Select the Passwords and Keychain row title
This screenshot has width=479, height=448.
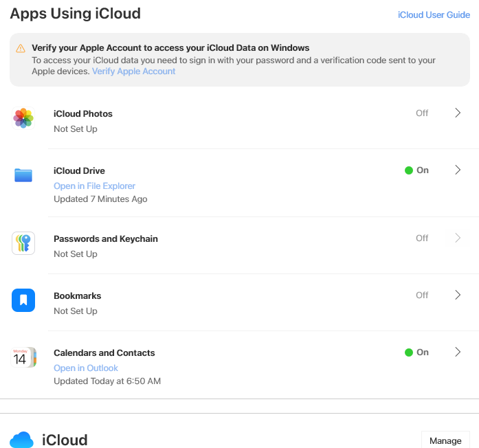106,239
